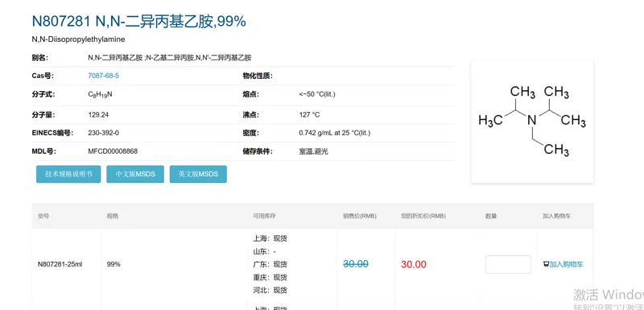
Task: Select the 重庆: 现货 stock entry
Action: click(x=270, y=277)
